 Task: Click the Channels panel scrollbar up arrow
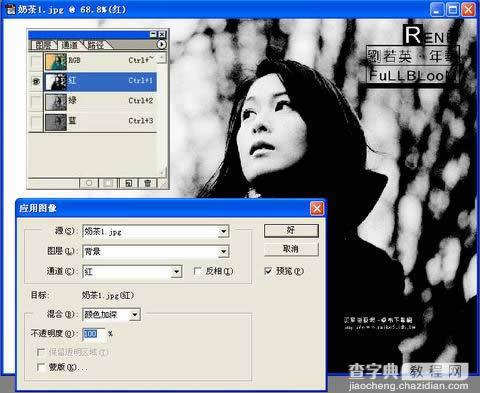[x=162, y=59]
